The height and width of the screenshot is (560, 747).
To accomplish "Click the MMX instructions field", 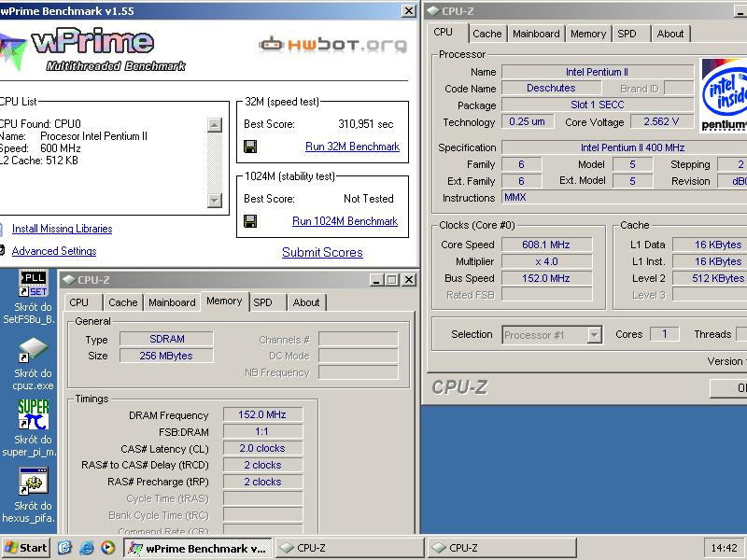I will click(x=624, y=197).
